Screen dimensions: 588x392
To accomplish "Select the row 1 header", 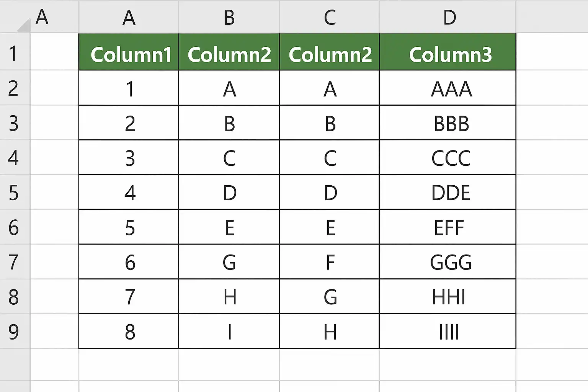I will tap(14, 53).
